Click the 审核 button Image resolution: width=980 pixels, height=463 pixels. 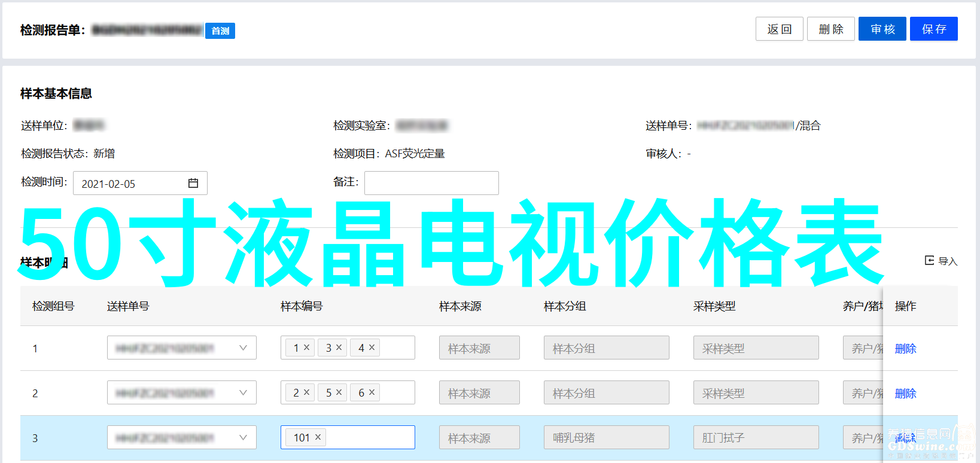click(882, 29)
